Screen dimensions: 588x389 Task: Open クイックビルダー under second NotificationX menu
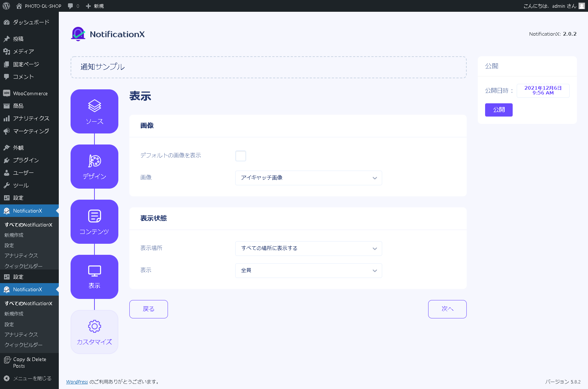(x=24, y=345)
